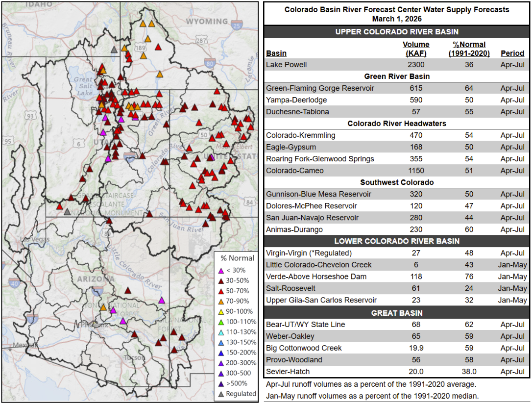
Task: Click the Interstate 25 shield in Wyoming
Action: tap(237, 25)
